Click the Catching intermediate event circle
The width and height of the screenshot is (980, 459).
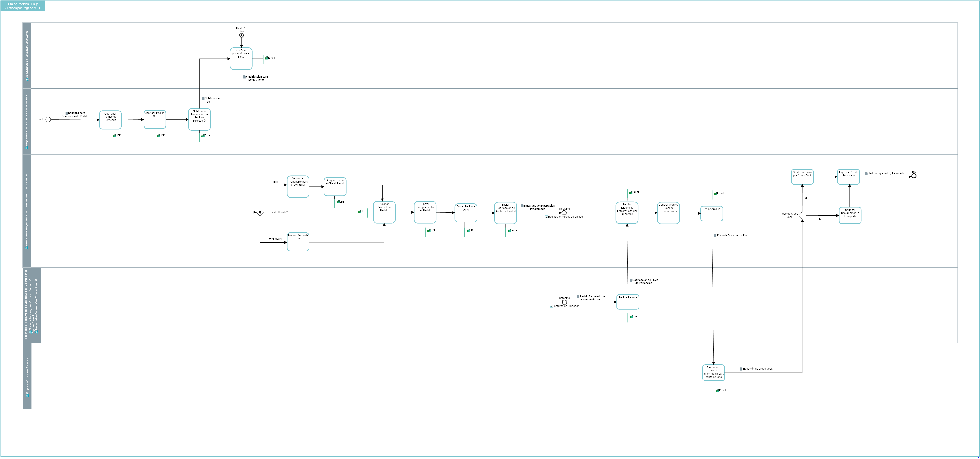click(565, 302)
